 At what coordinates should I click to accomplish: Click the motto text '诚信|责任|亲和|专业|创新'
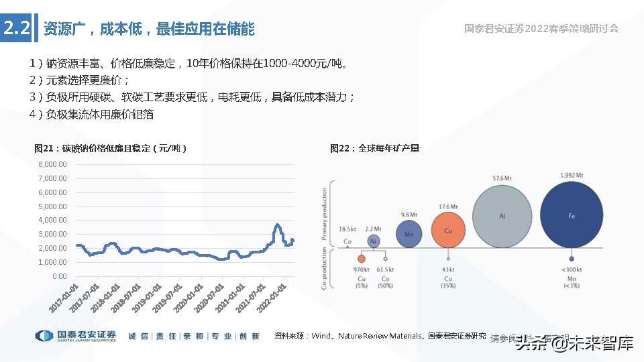click(x=194, y=336)
